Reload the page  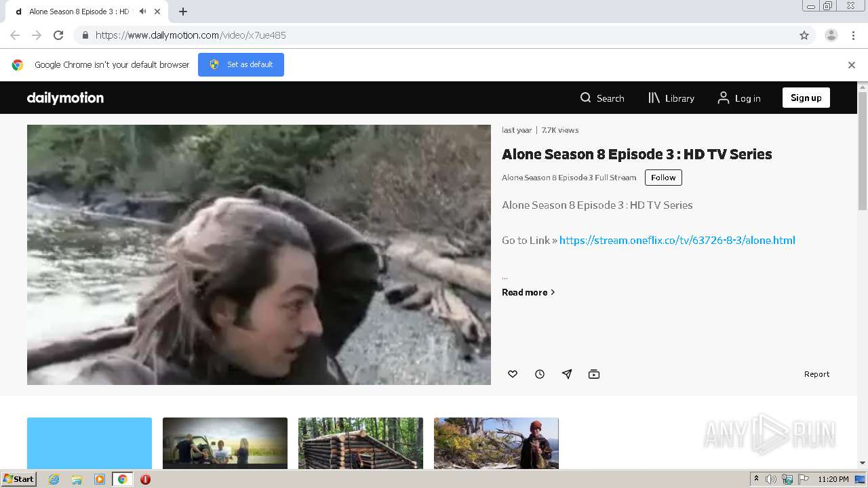[x=58, y=35]
